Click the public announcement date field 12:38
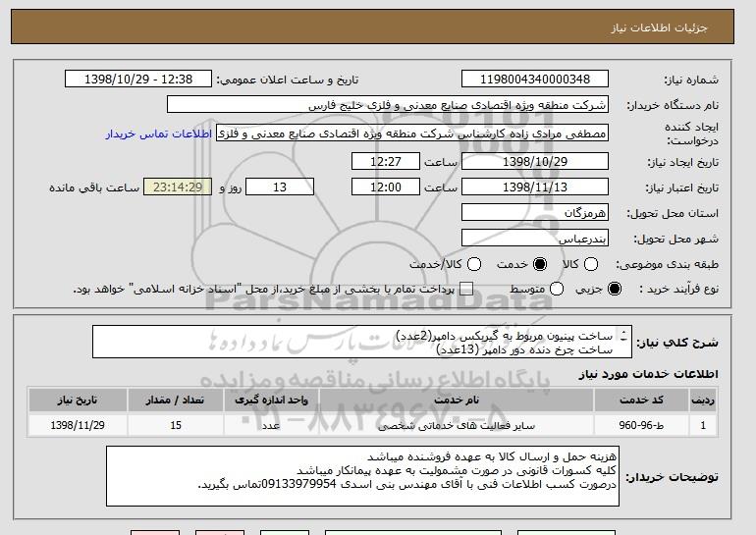Image resolution: width=756 pixels, height=535 pixels. coord(138,80)
